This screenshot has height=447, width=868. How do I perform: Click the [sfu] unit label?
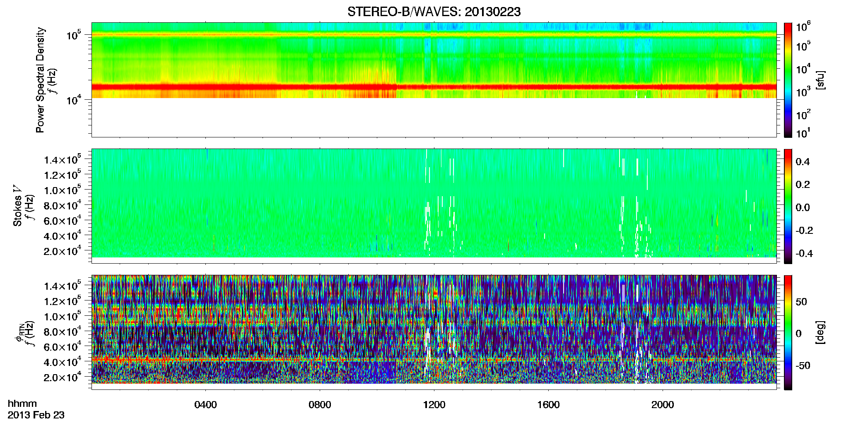(x=820, y=80)
